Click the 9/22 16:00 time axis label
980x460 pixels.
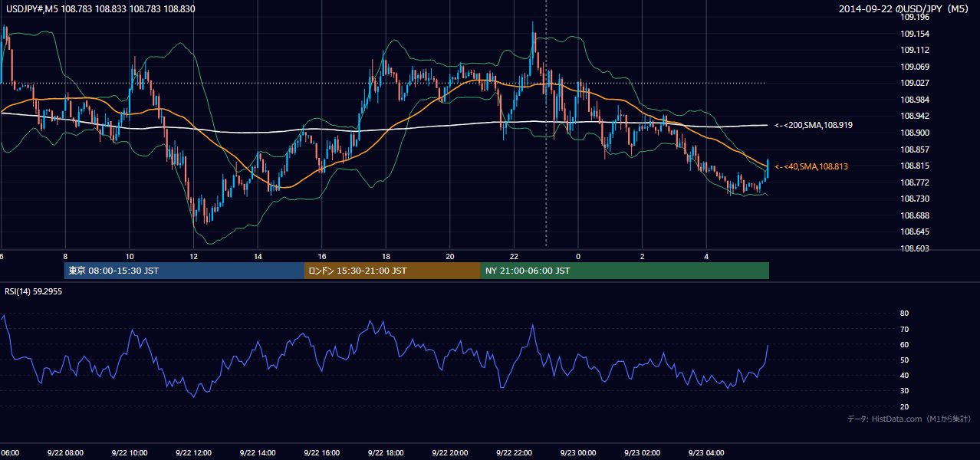click(321, 452)
